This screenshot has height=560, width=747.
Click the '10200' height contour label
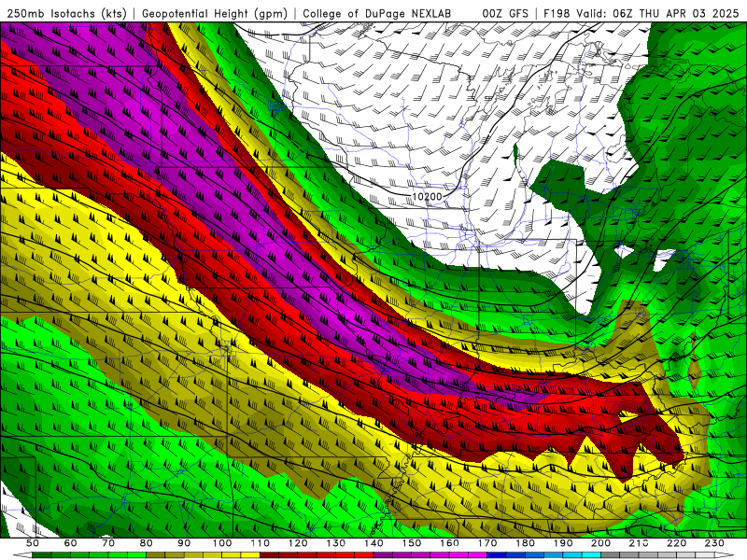pyautogui.click(x=427, y=197)
